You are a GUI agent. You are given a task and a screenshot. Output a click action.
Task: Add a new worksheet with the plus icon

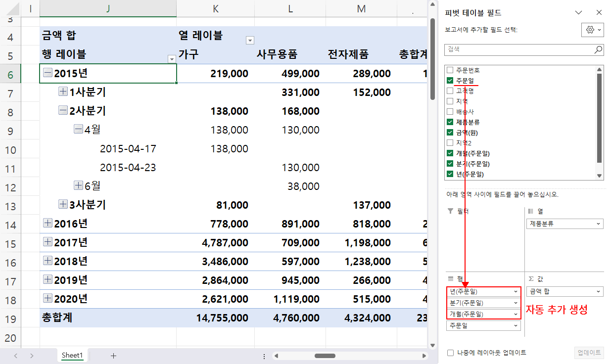[114, 355]
